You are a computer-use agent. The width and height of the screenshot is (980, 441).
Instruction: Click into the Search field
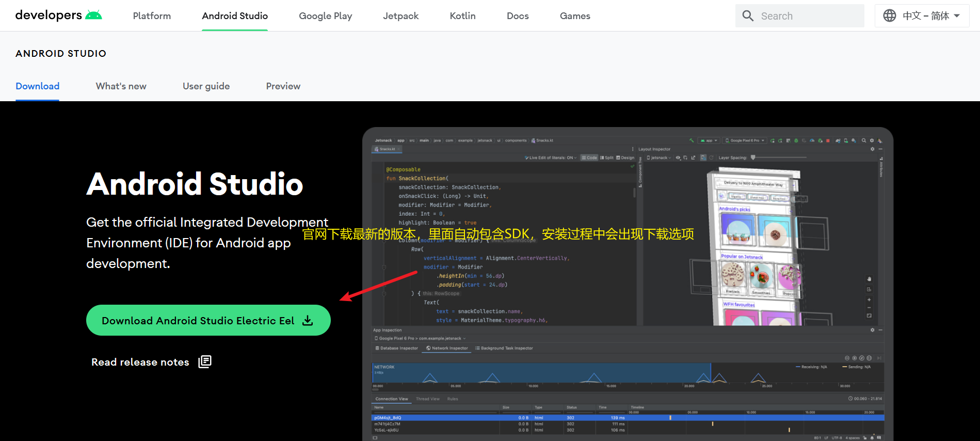pyautogui.click(x=800, y=16)
